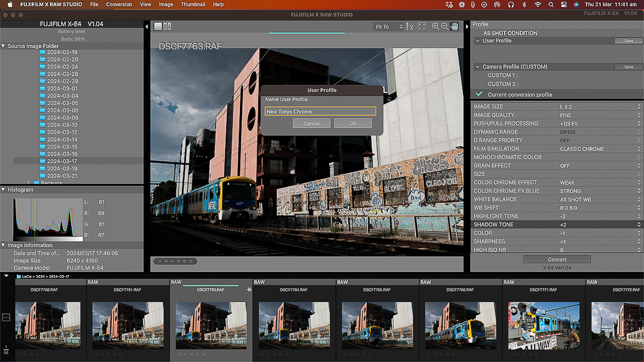This screenshot has width=644, height=362.
Task: Click the LaCie path folder icon
Action: click(19, 276)
